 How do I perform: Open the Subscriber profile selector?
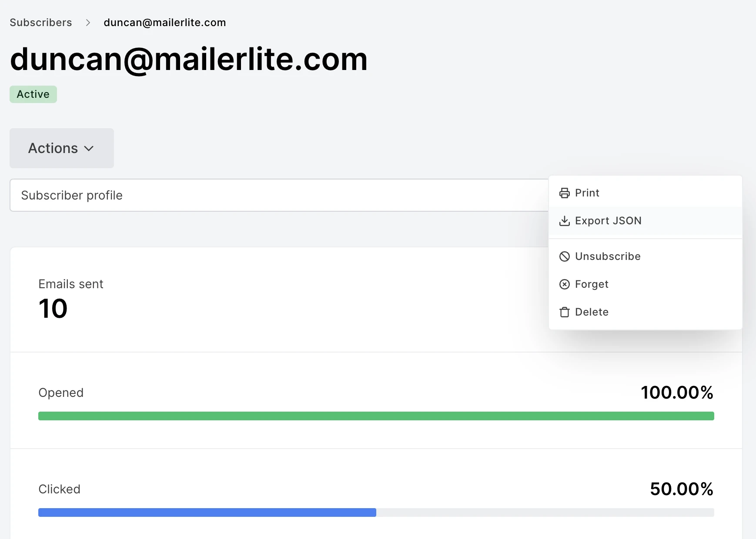pyautogui.click(x=278, y=195)
